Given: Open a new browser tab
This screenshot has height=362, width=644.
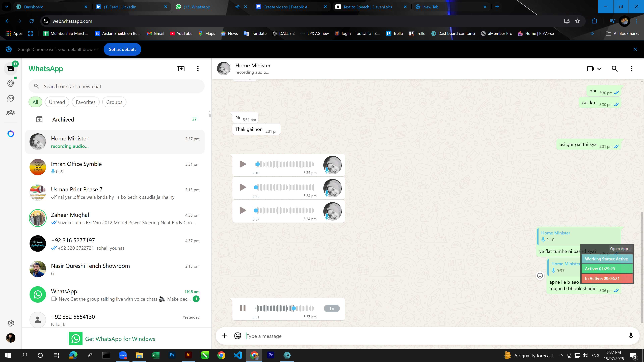Looking at the screenshot, I should click(497, 7).
